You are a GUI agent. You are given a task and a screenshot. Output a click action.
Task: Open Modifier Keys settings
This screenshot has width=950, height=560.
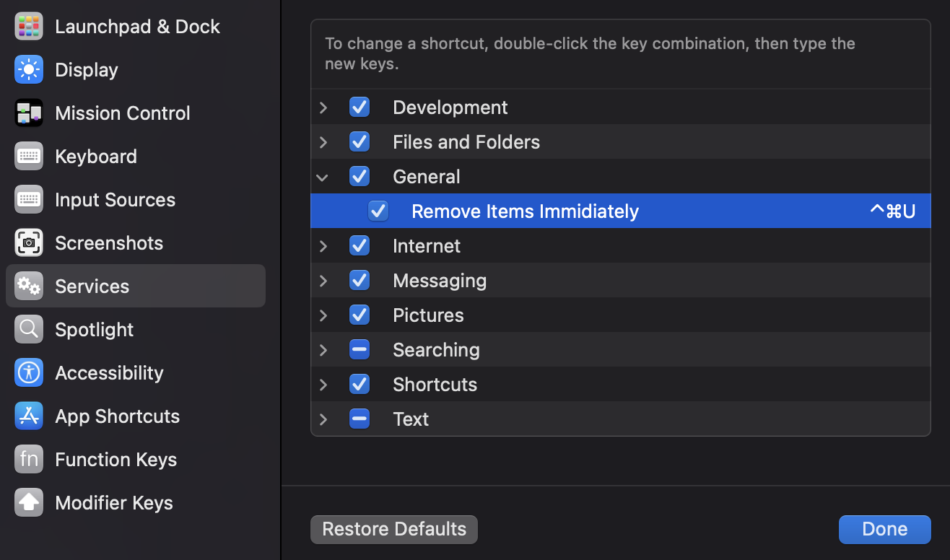pos(29,502)
